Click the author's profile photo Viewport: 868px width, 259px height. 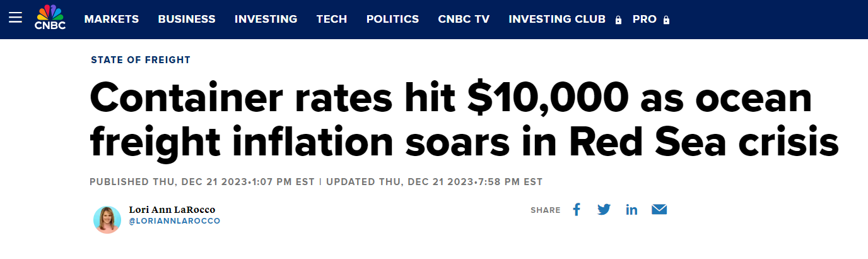pos(107,219)
